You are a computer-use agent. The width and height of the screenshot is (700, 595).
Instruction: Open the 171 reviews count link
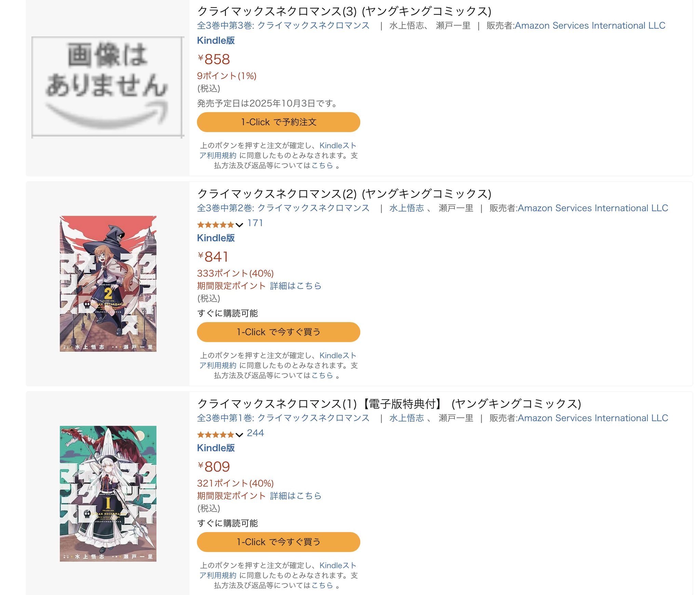tap(255, 223)
